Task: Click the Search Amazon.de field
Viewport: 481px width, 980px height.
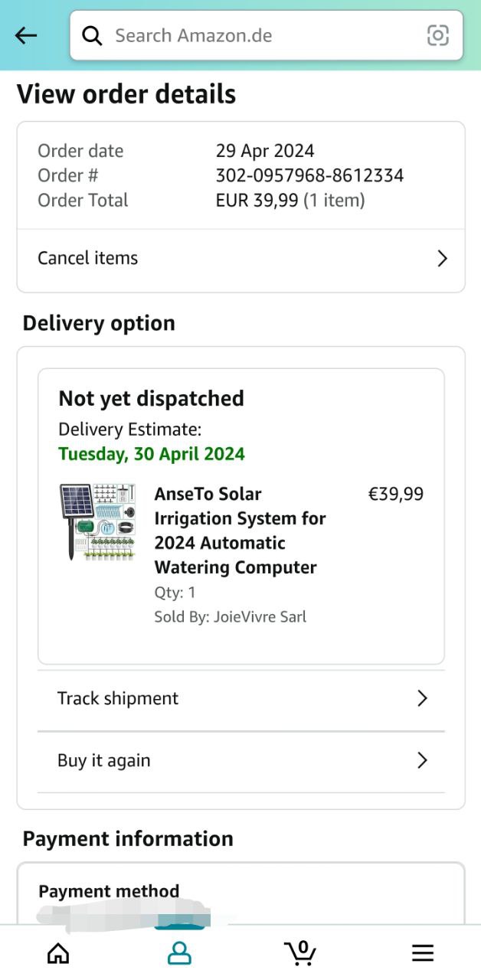Action: [x=260, y=35]
